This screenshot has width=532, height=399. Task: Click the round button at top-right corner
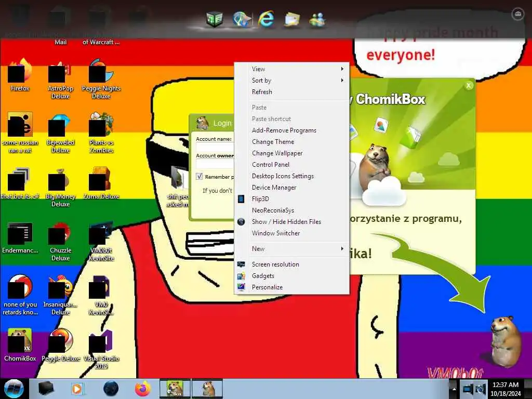pos(517,14)
